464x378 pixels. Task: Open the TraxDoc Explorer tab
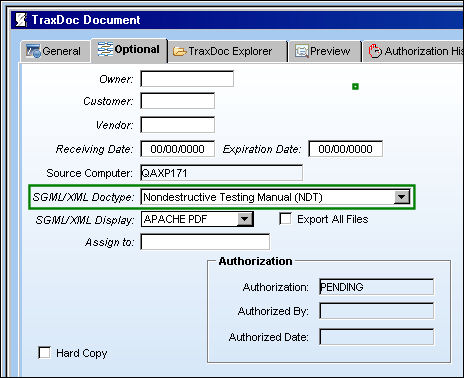click(228, 51)
